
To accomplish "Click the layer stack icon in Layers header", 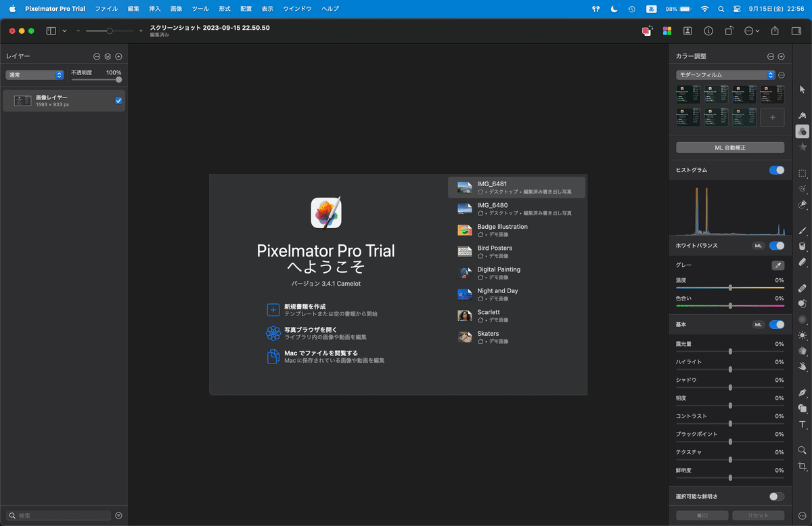I will click(x=108, y=57).
